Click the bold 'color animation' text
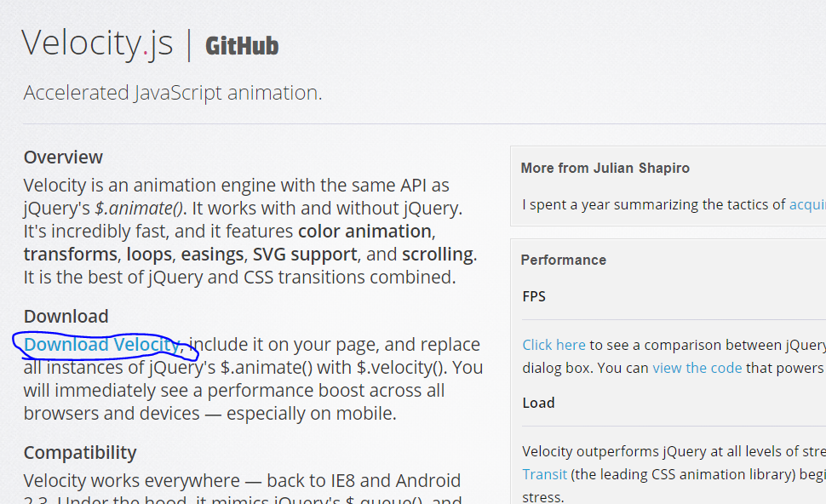The image size is (826, 504). coord(364,232)
